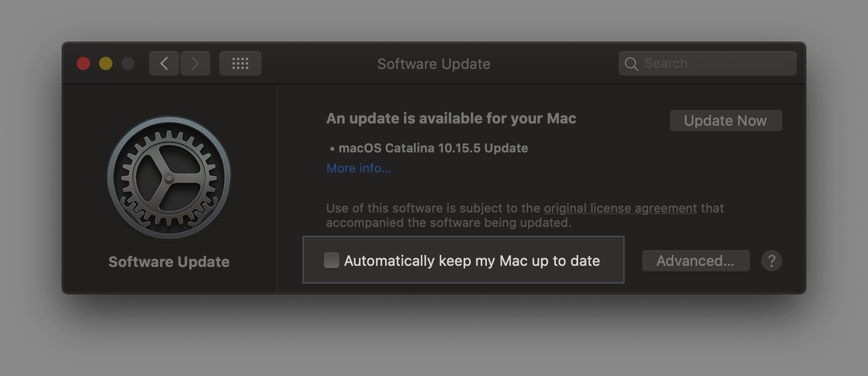The width and height of the screenshot is (868, 376).
Task: Go forward with the right chevron button
Action: point(195,63)
